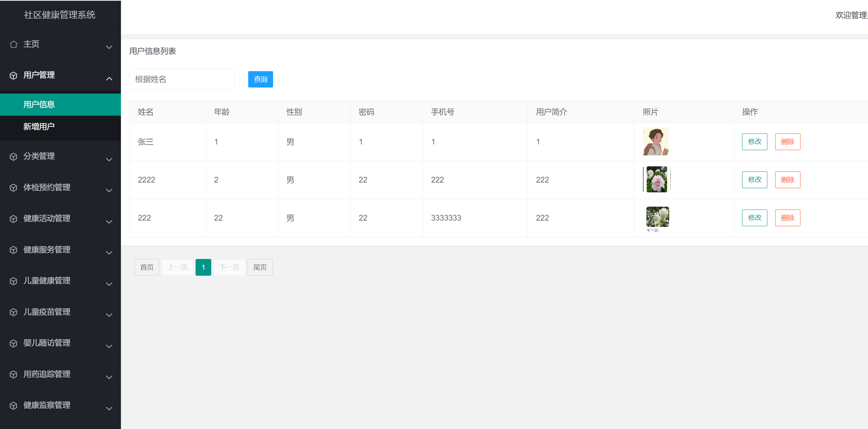Delete the user named 2222
Viewport: 868px width, 429px height.
pyautogui.click(x=787, y=180)
